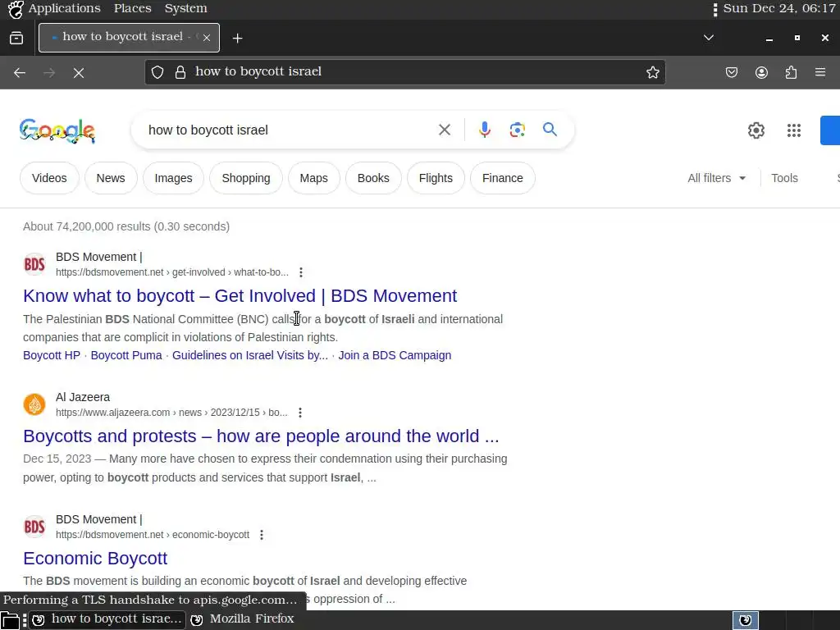Bookmark this page with the star
This screenshot has width=840, height=630.
point(652,72)
